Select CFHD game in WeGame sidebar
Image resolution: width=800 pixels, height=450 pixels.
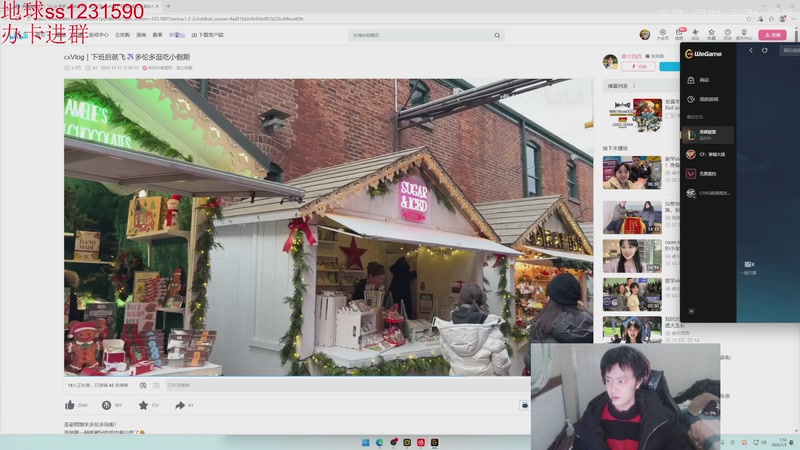(x=708, y=193)
